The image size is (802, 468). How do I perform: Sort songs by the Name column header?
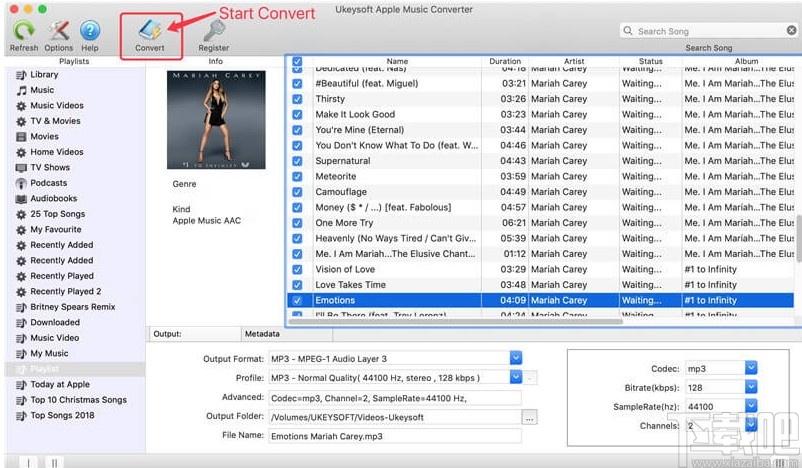(397, 61)
